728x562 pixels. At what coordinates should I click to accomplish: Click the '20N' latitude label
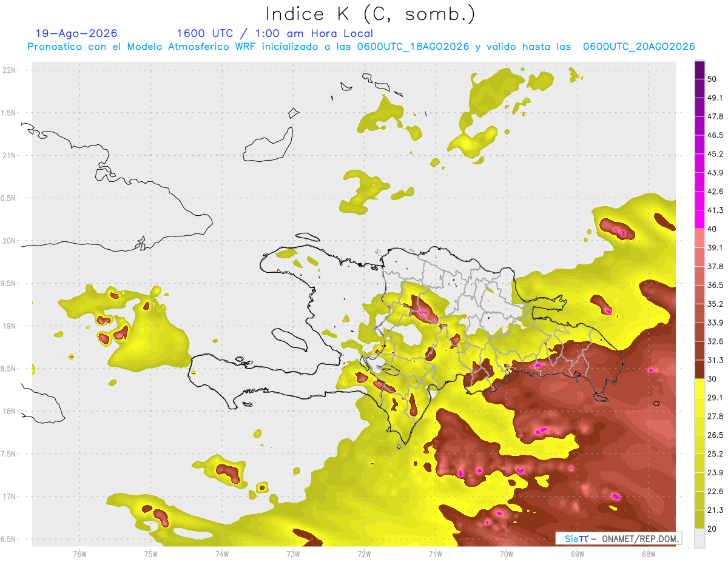point(10,241)
